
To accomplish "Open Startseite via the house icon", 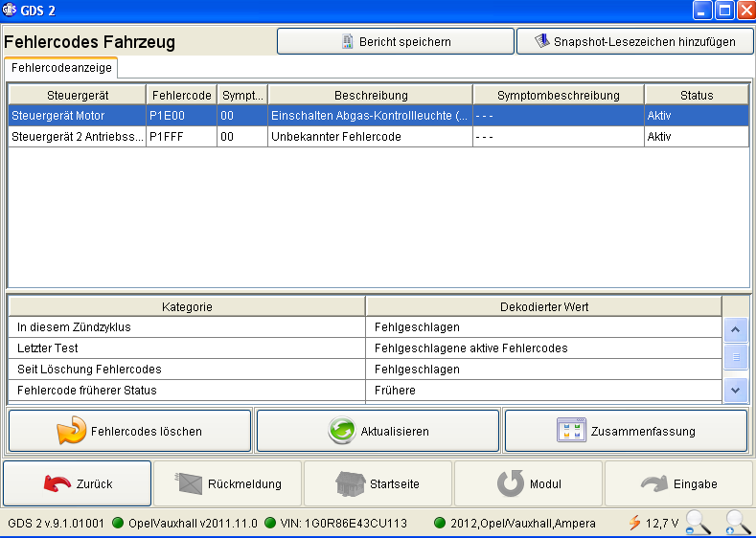I will [x=351, y=483].
